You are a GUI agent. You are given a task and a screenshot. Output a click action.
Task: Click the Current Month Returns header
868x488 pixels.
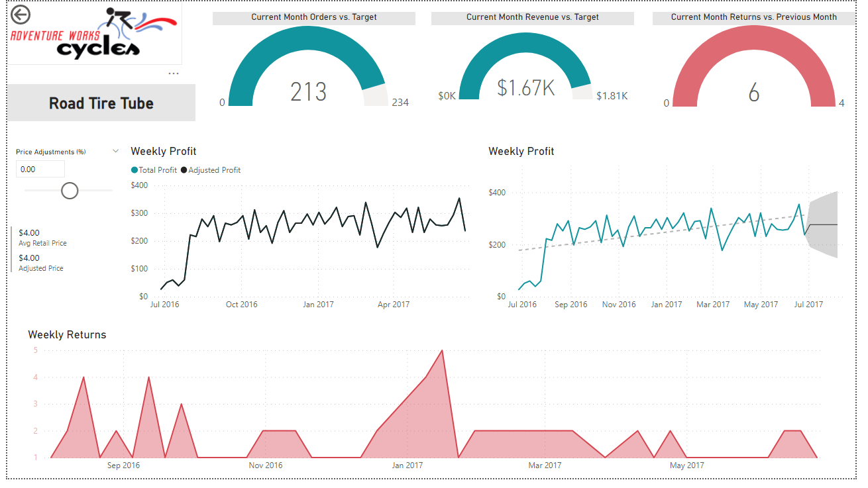pyautogui.click(x=754, y=18)
